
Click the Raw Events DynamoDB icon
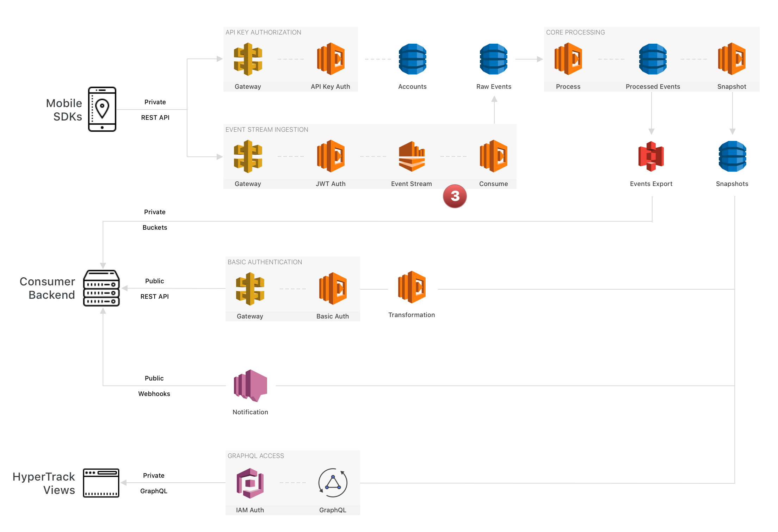tap(493, 59)
